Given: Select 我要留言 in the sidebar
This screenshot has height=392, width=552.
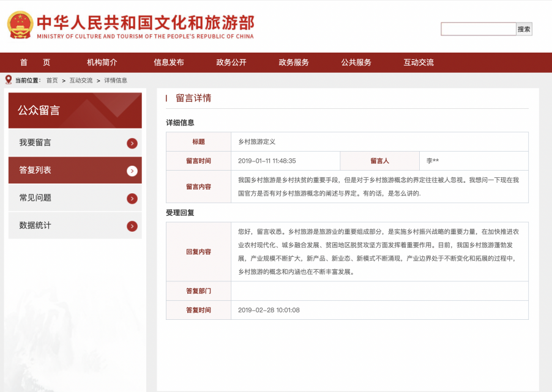Looking at the screenshot, I should click(75, 142).
